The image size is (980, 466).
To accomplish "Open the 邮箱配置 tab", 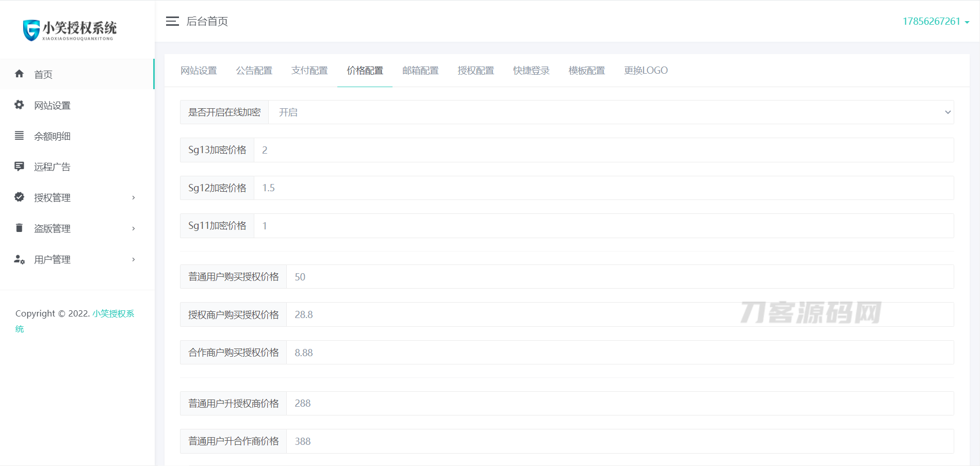I will (x=420, y=71).
